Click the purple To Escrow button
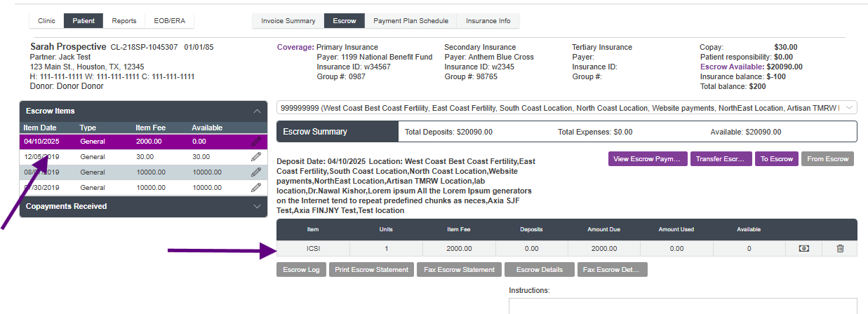 [777, 159]
